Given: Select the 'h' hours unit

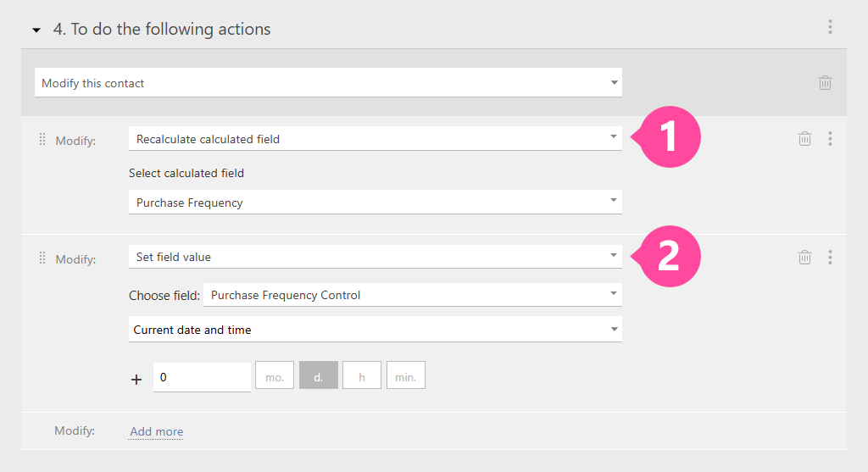Looking at the screenshot, I should pyautogui.click(x=362, y=375).
